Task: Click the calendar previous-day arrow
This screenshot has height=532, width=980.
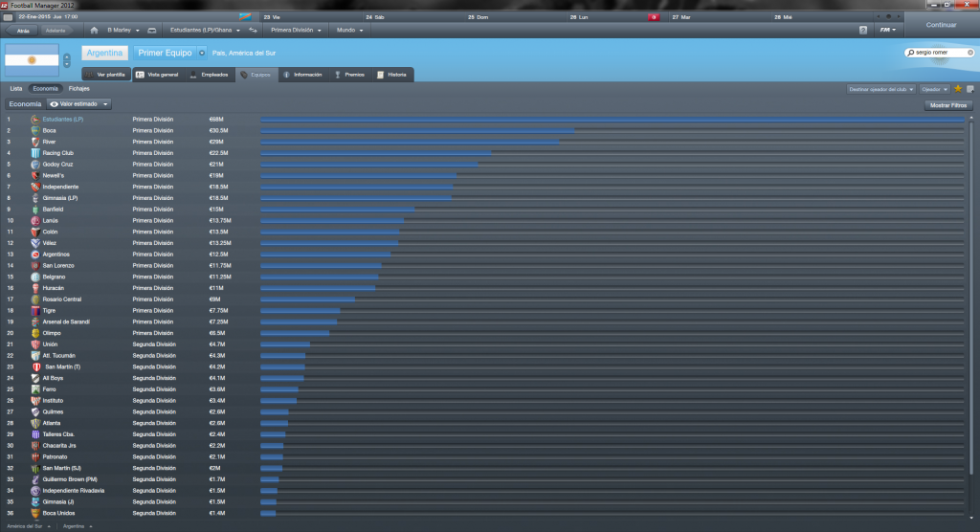Action: pos(879,17)
